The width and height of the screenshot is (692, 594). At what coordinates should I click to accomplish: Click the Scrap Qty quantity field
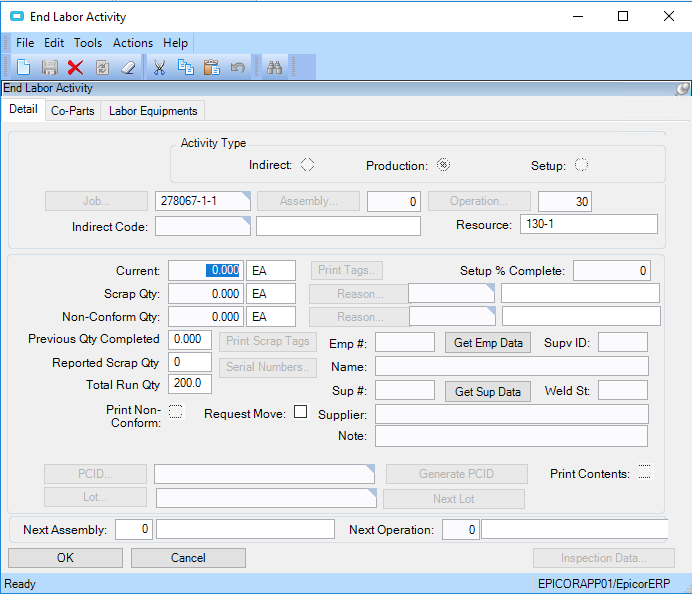206,293
